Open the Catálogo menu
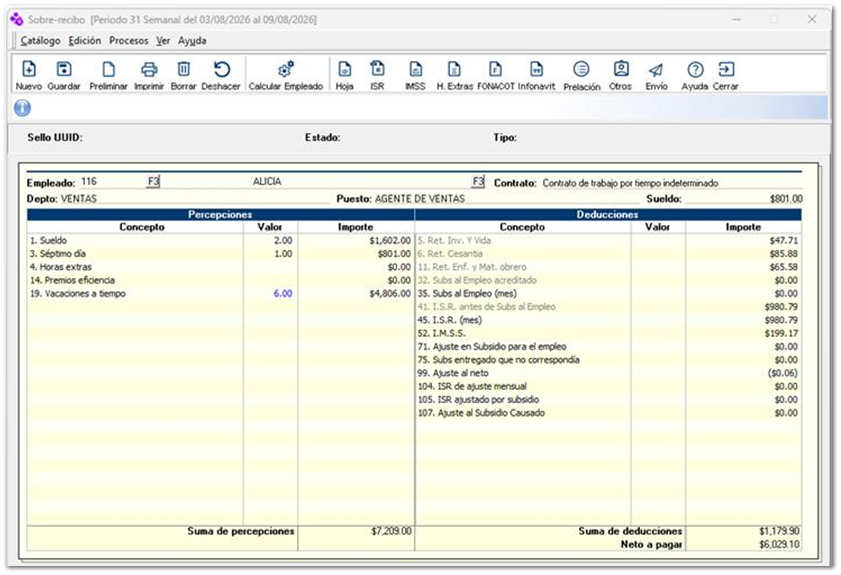This screenshot has width=841, height=575. click(x=40, y=41)
